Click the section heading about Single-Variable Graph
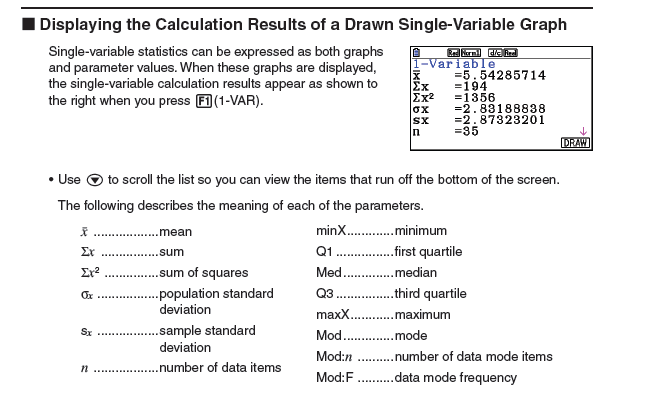Image resolution: width=648 pixels, height=398 pixels. (303, 24)
